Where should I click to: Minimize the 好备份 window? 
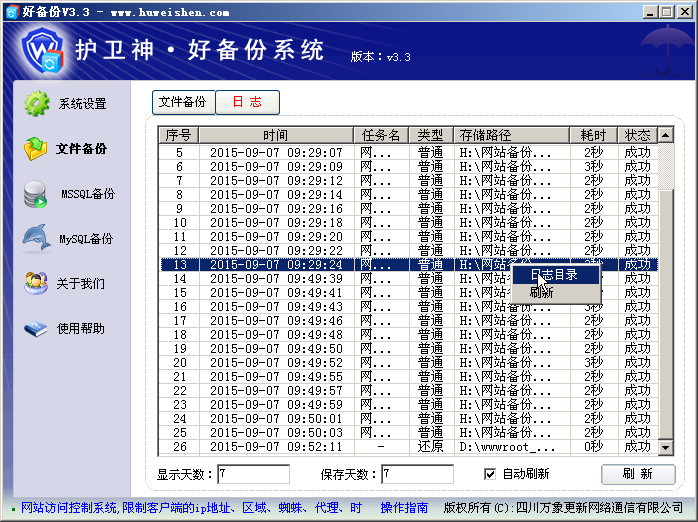click(650, 12)
